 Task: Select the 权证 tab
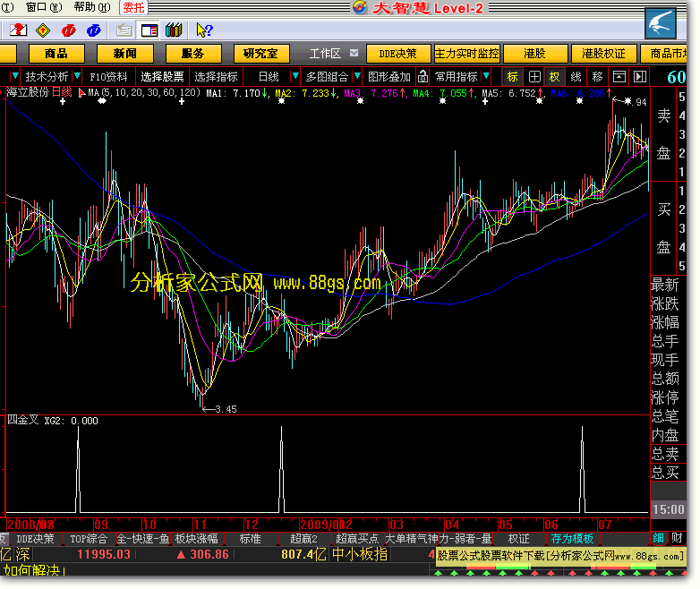518,539
